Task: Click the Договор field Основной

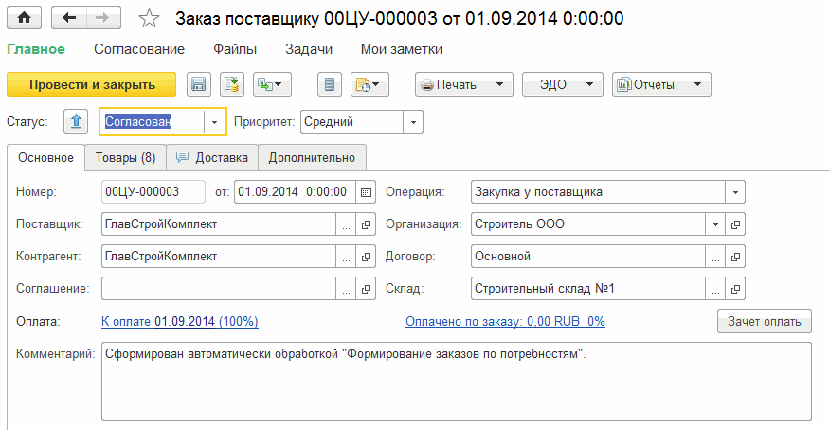Action: 588,256
